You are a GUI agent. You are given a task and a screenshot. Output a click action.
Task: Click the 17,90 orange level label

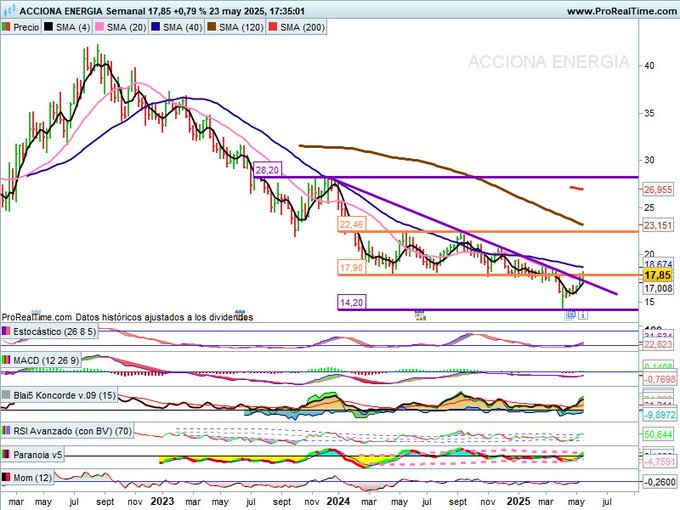tap(352, 268)
